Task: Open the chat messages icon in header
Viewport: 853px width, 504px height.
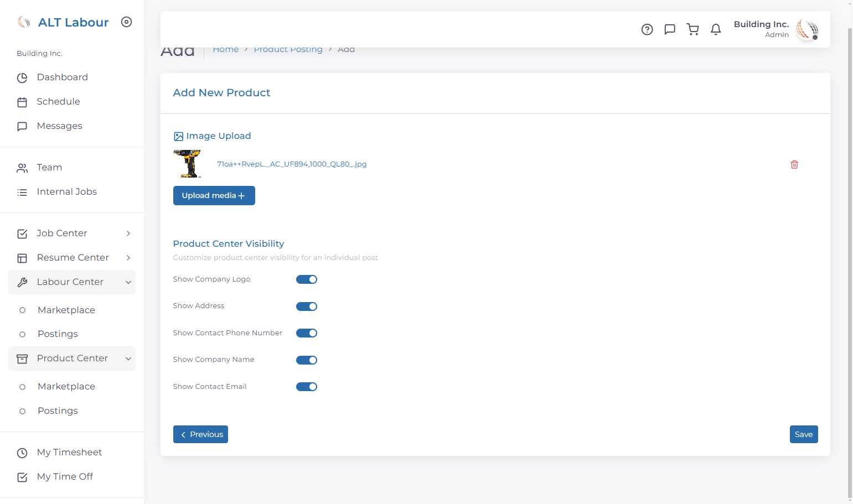Action: 670,29
